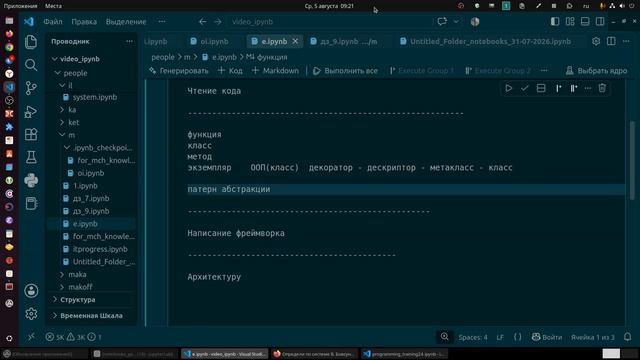Screen dimensions: 640x360
Task: Click Spaces: 4 in status bar
Action: 473,337
